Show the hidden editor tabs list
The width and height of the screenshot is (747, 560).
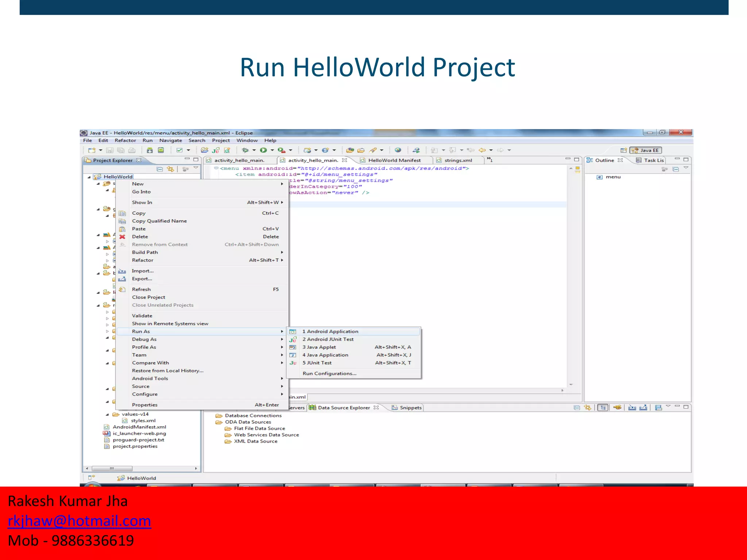pos(490,159)
